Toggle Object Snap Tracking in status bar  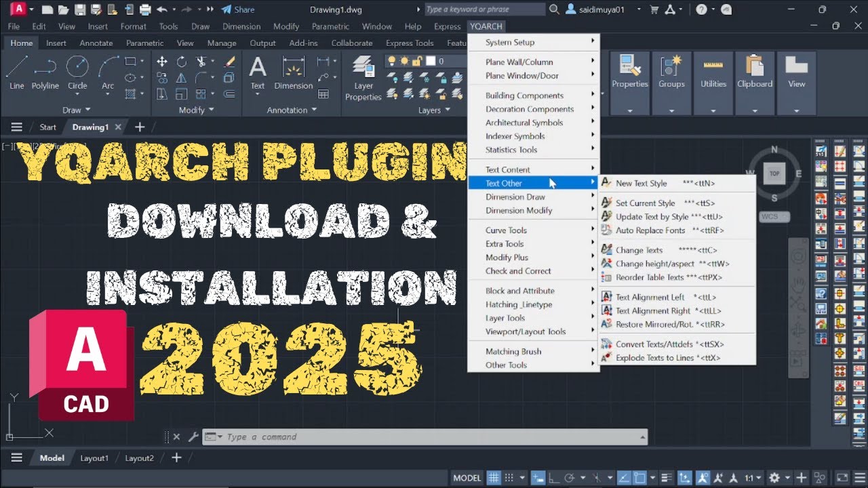(x=623, y=478)
